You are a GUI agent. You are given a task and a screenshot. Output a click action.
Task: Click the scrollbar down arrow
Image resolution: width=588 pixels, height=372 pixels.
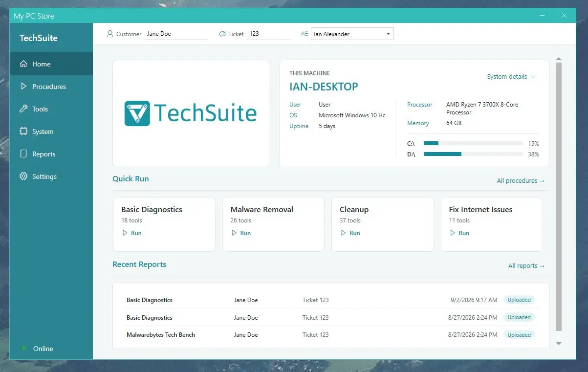click(559, 344)
